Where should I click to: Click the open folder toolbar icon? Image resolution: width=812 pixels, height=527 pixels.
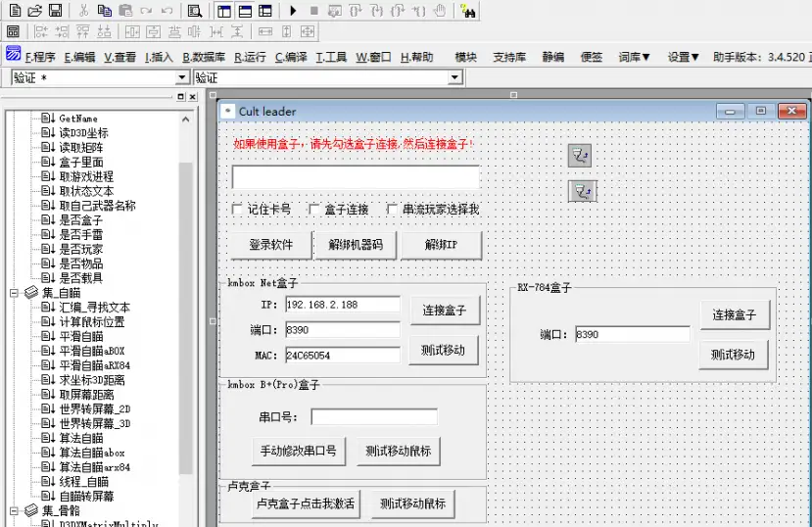(x=34, y=11)
